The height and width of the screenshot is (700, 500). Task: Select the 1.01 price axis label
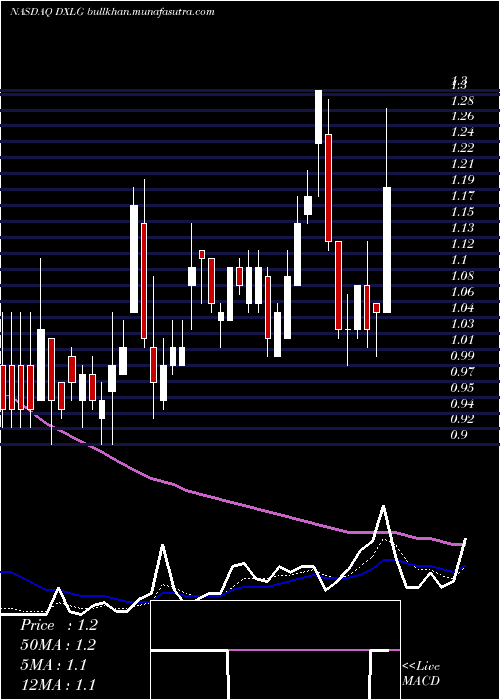[x=463, y=341]
